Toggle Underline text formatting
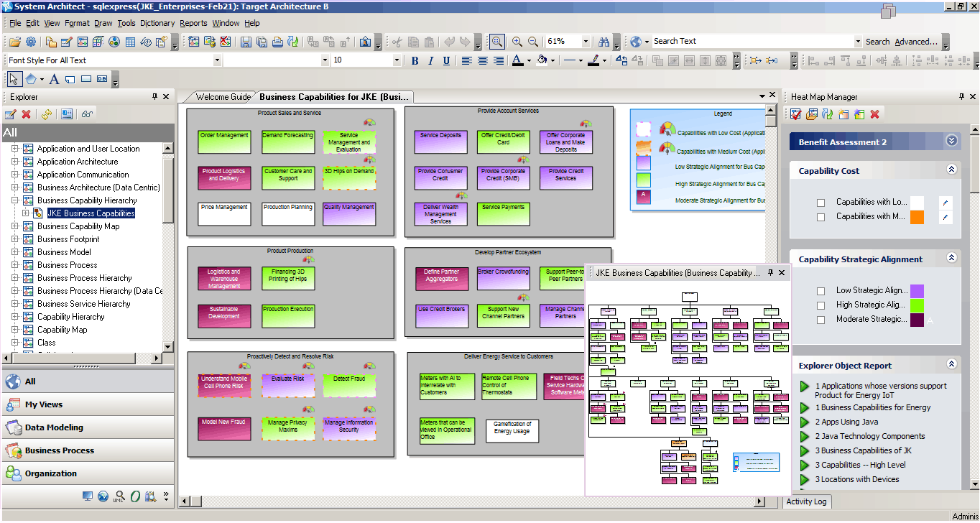 pos(447,61)
